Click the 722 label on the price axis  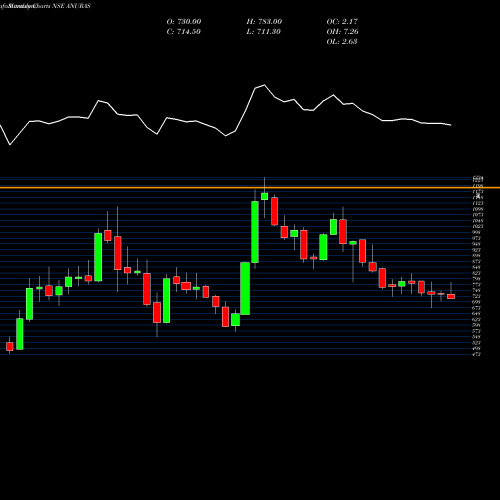point(477,296)
